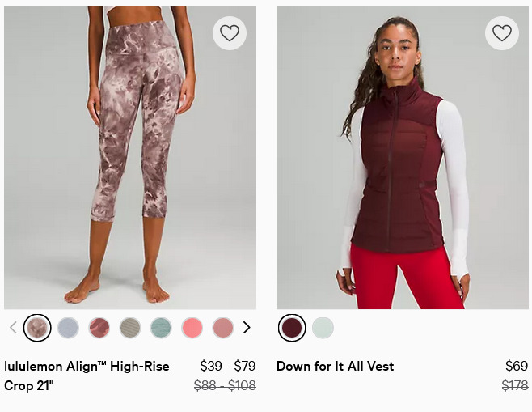
Task: Select the mauve tie-dye leggings swatch
Action: [x=37, y=328]
